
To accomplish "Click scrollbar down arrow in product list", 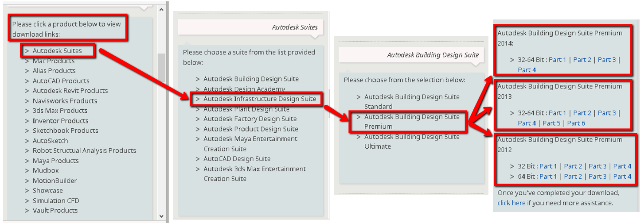I will tap(161, 216).
